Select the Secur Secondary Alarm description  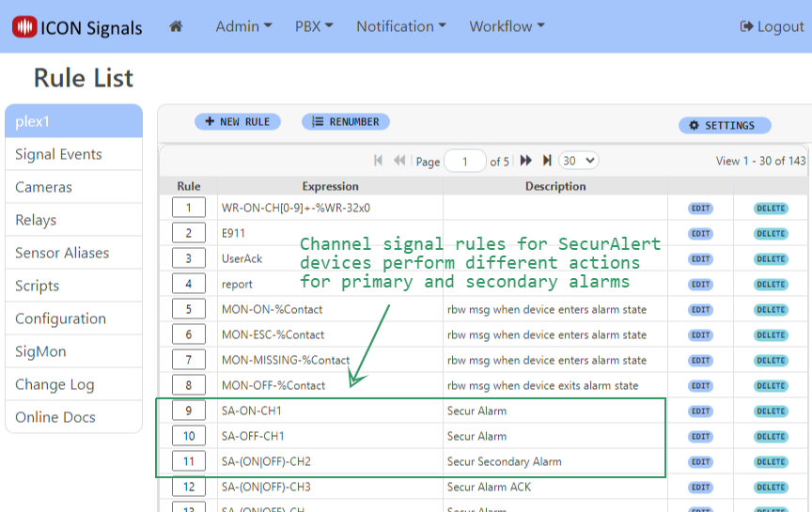[505, 461]
